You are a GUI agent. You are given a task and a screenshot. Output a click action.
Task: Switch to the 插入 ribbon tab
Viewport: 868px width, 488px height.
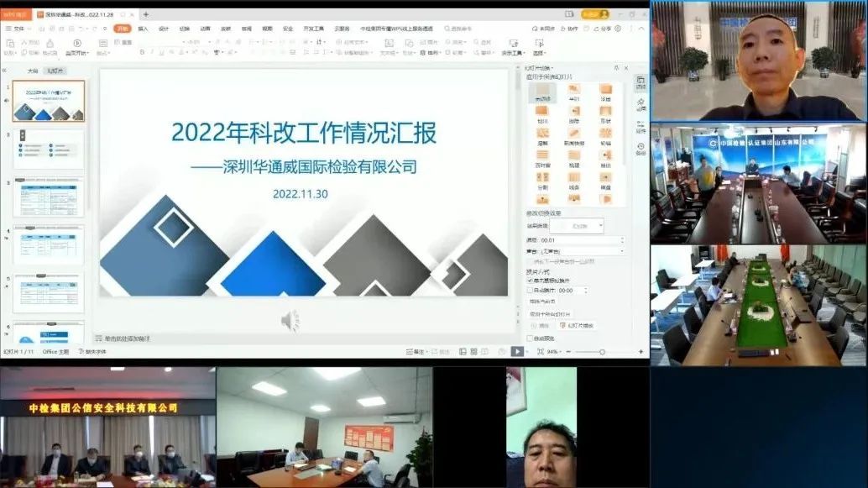(x=143, y=29)
